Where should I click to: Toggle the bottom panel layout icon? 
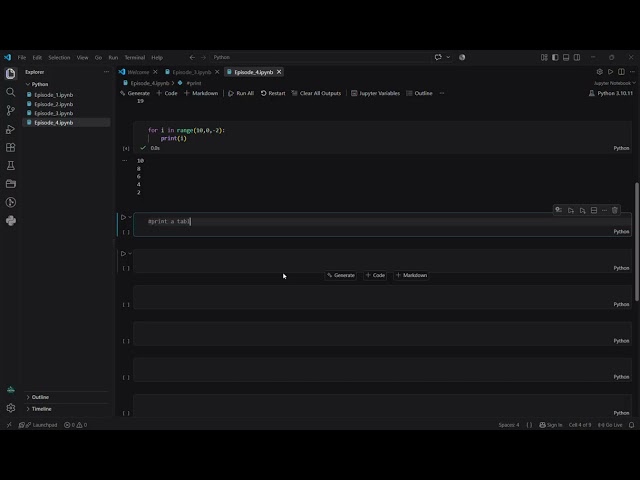point(566,58)
